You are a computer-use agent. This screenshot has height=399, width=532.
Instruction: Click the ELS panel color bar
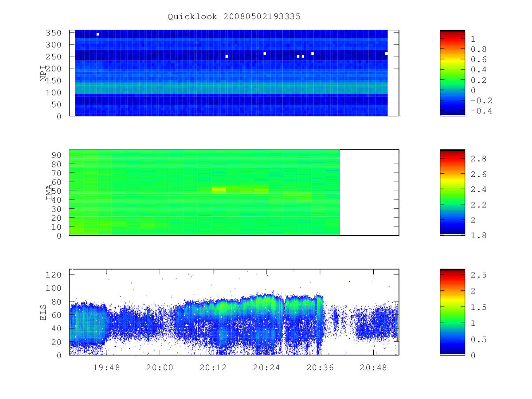click(452, 312)
